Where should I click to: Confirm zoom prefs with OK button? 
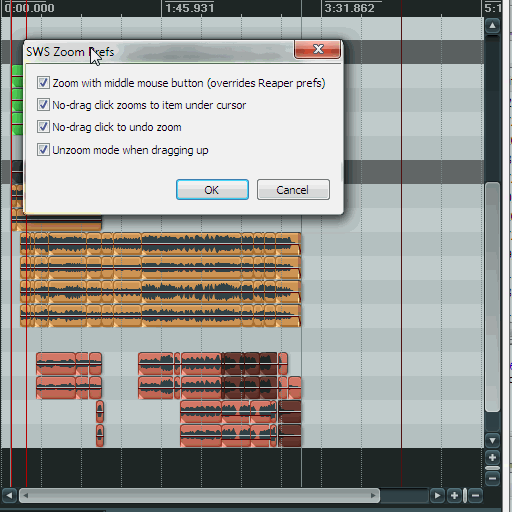212,190
